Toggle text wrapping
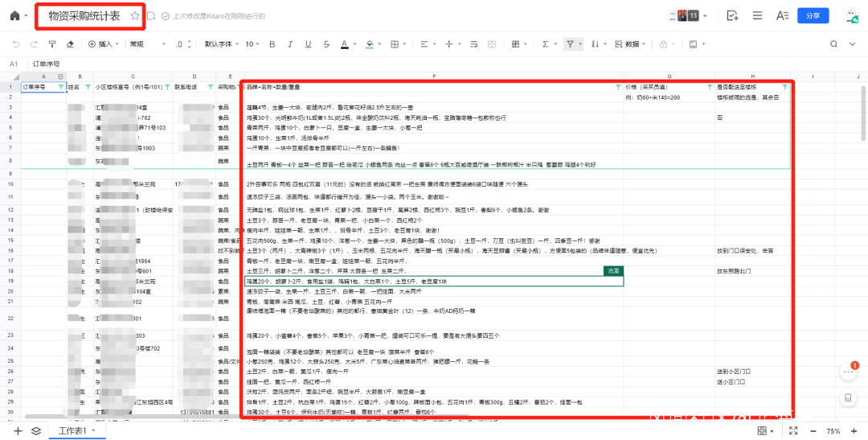868x440 pixels. pos(474,44)
